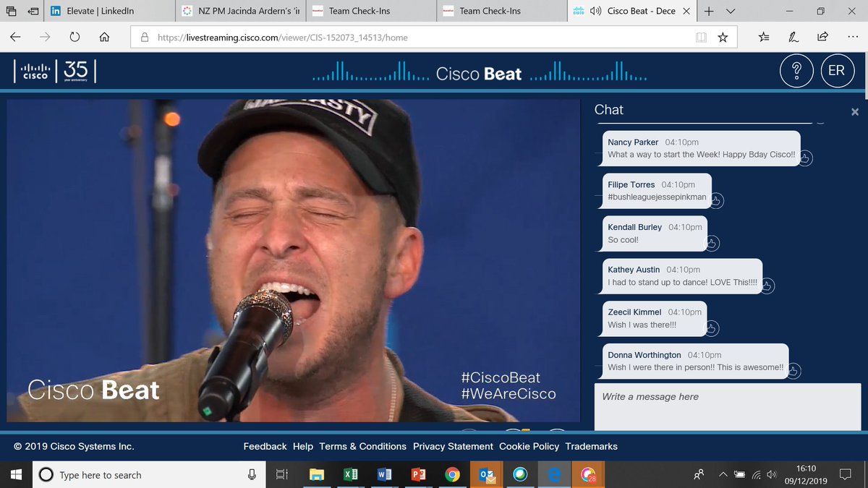
Task: Open the action center notifications
Action: pos(845,475)
